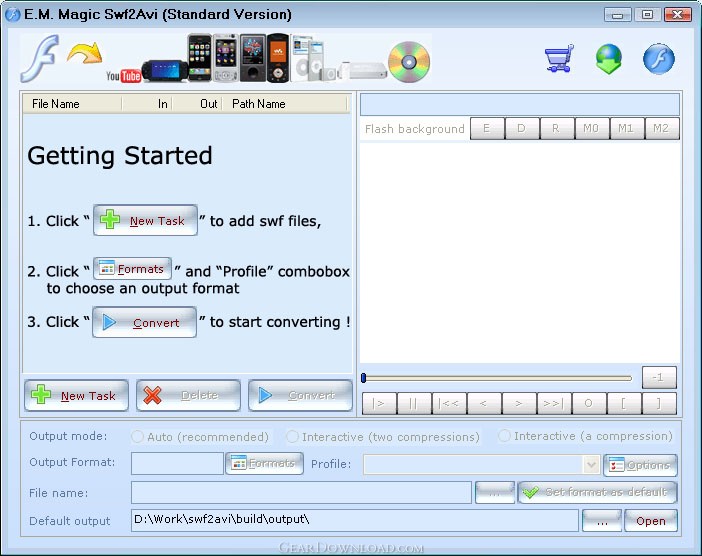Click the DVD disc image
Viewport: 702px width, 556px height.
(x=409, y=62)
